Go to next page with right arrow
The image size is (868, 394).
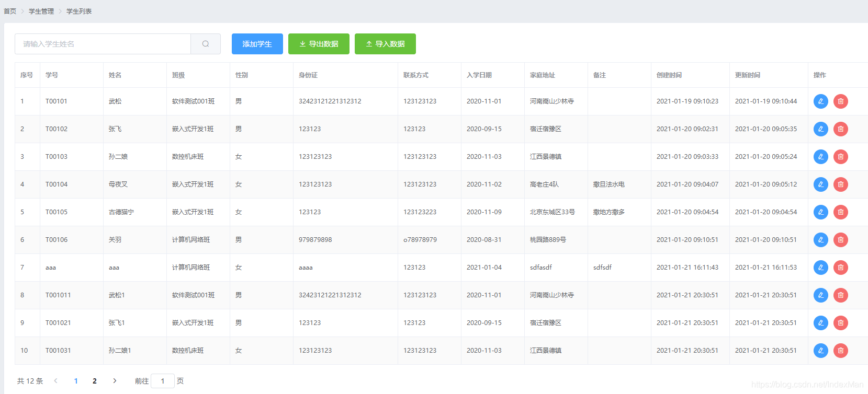115,381
